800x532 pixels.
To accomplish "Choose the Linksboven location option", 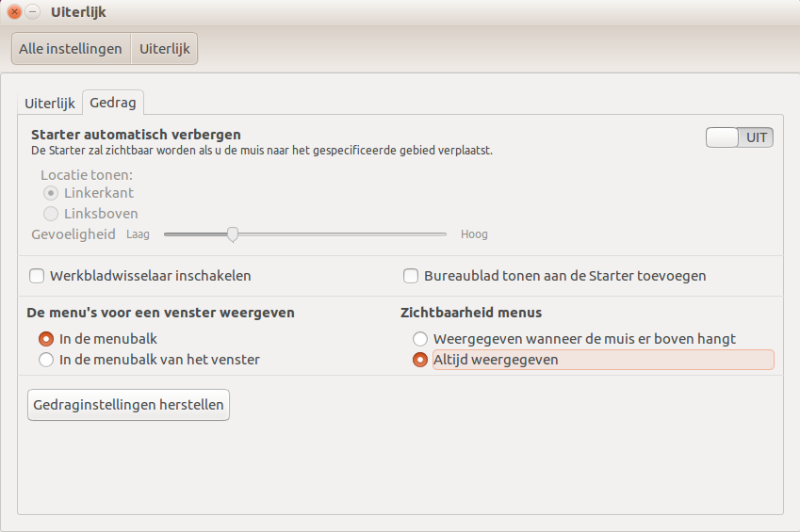I will (x=51, y=214).
